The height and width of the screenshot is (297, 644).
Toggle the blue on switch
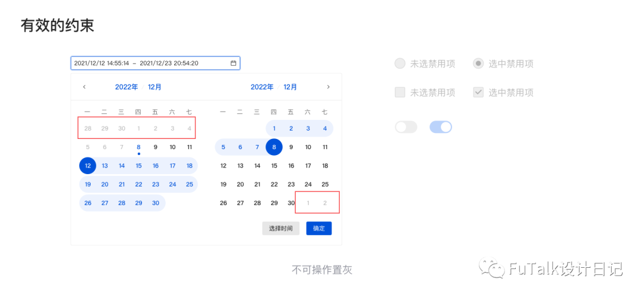point(441,127)
